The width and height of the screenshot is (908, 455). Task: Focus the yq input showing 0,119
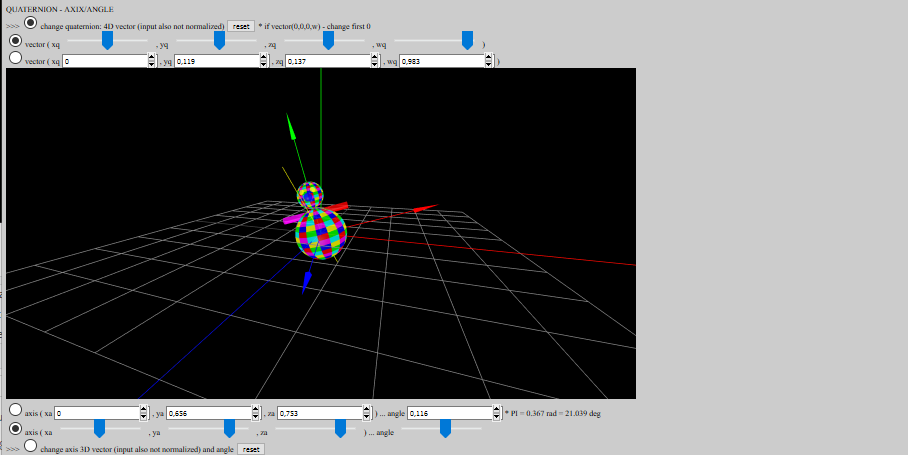coord(218,61)
